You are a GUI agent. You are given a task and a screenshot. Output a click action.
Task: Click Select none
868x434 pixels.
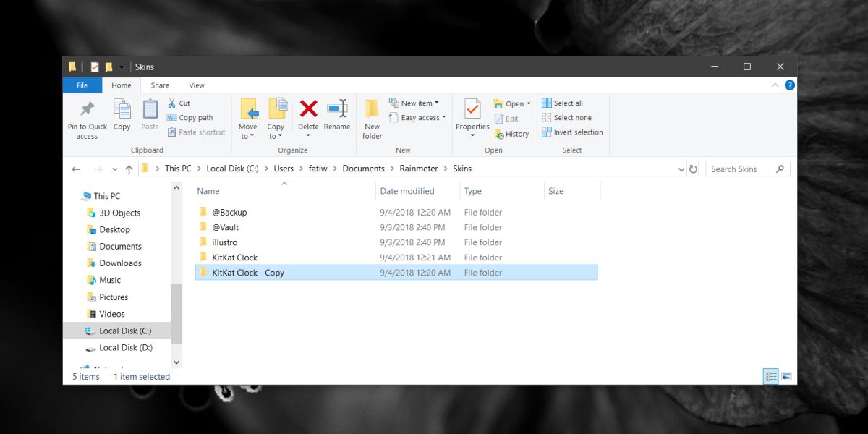[566, 118]
